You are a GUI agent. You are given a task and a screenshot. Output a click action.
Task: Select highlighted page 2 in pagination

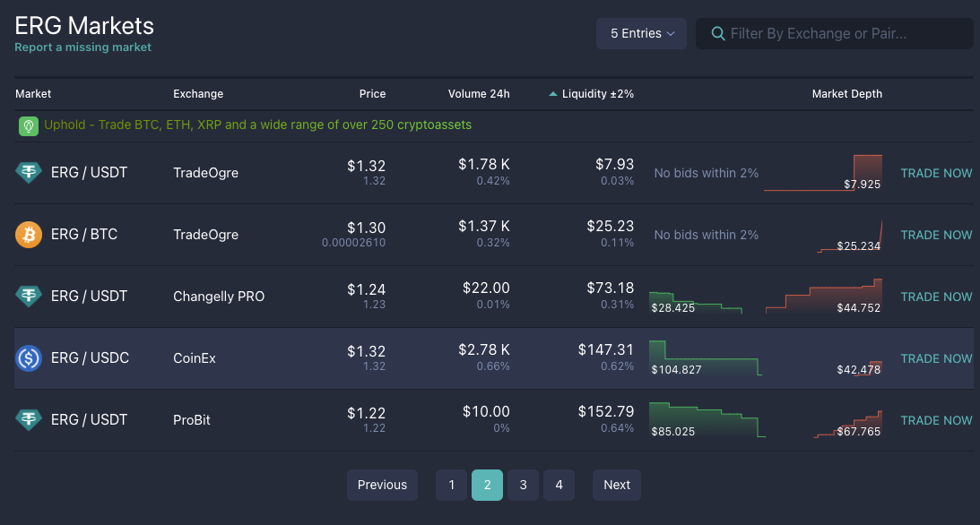(x=488, y=485)
